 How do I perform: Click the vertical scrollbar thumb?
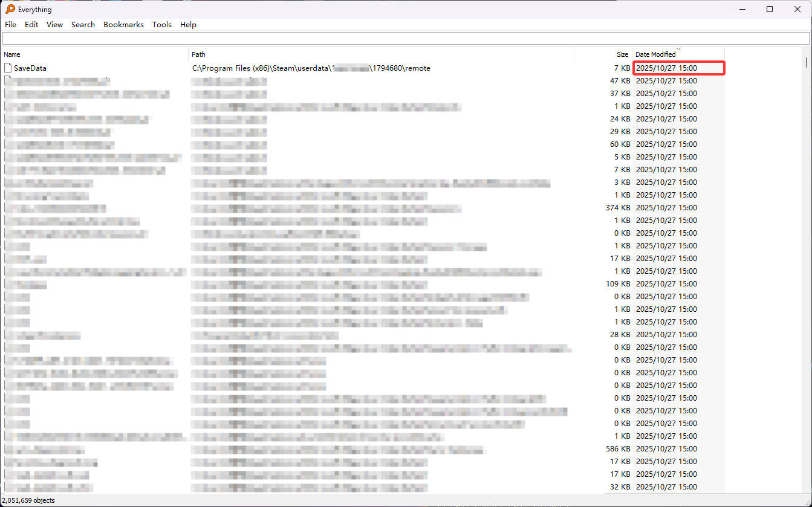807,62
